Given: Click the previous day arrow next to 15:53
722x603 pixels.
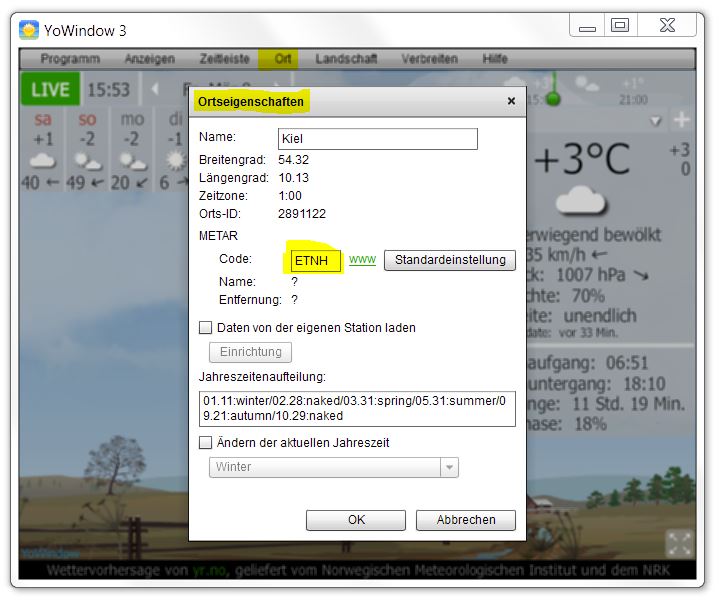Looking at the screenshot, I should coord(155,88).
